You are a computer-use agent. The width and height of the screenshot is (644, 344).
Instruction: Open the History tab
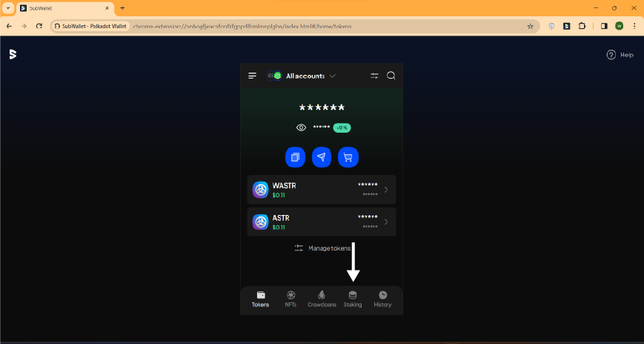coord(382,299)
